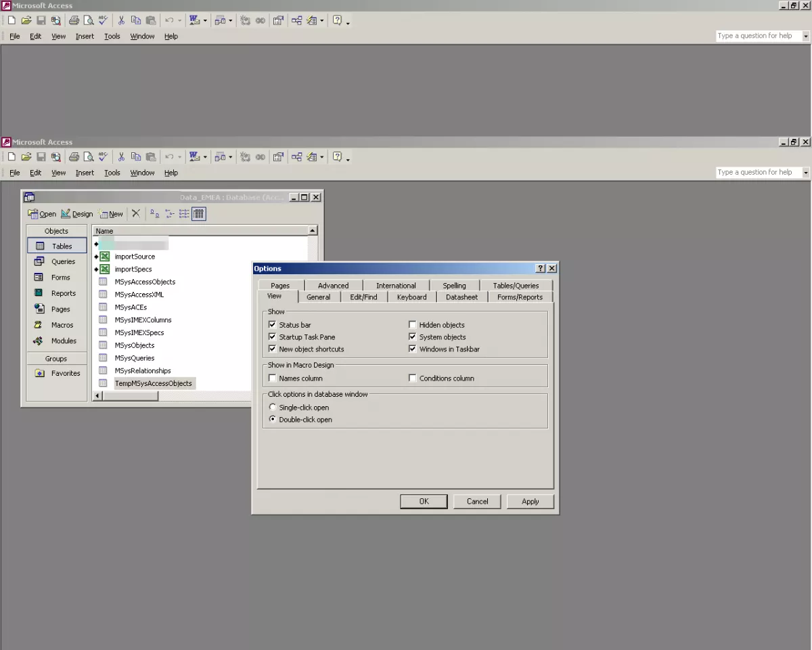Click Analyze icon in Data_EMEA Access window toolbar
Screen dimensions: 812x650
(220, 157)
